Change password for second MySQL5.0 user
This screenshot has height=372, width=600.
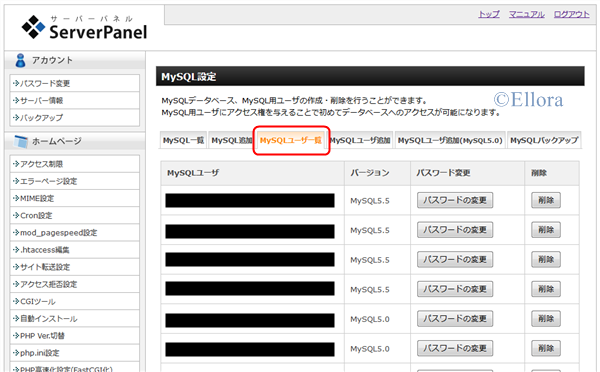click(455, 348)
